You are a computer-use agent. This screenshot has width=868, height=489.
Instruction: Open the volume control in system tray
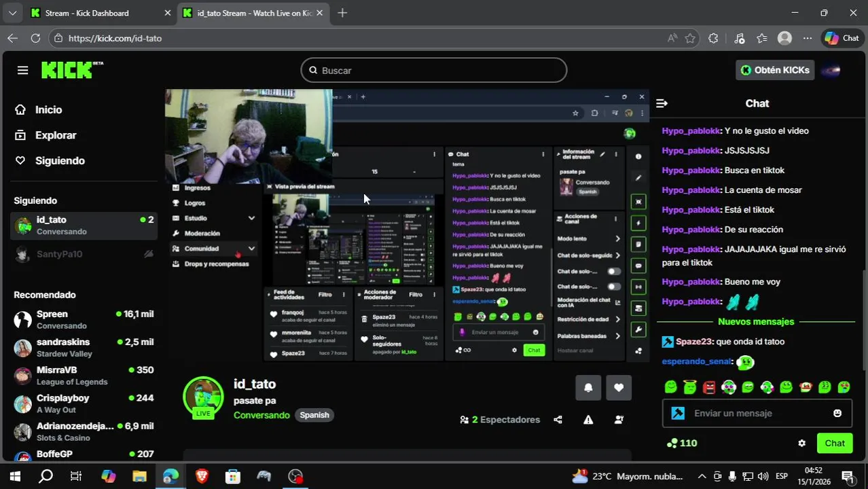[763, 476]
